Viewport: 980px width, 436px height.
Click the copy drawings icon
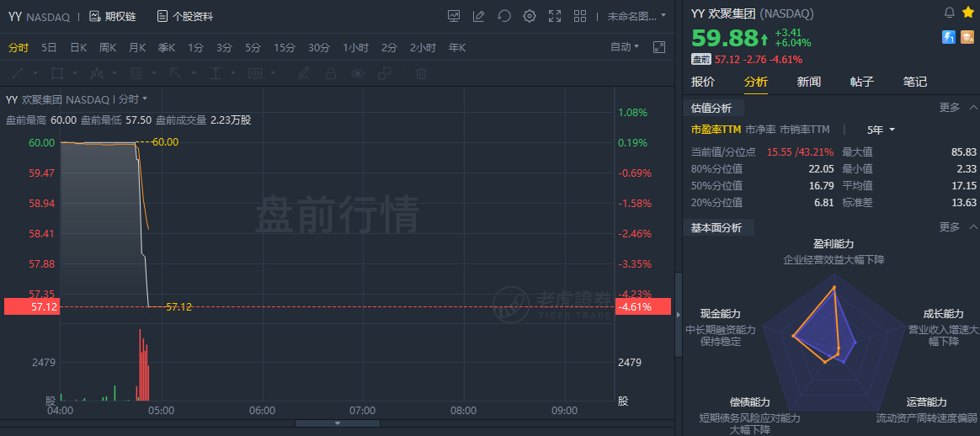[385, 74]
